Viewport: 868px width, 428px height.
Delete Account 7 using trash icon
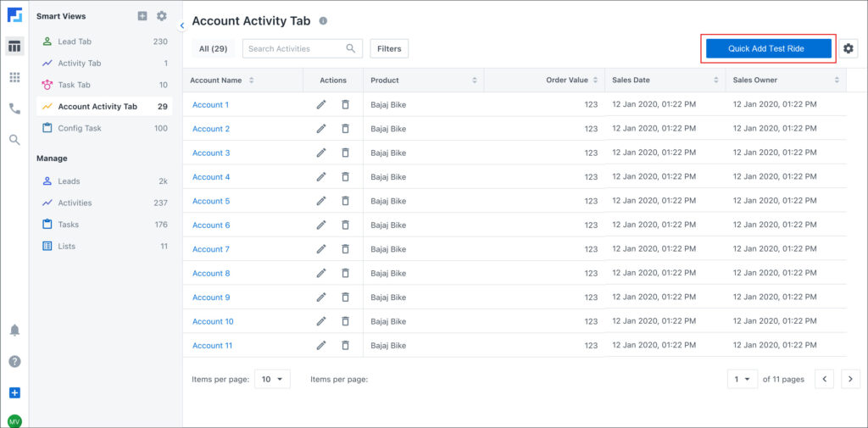point(345,249)
